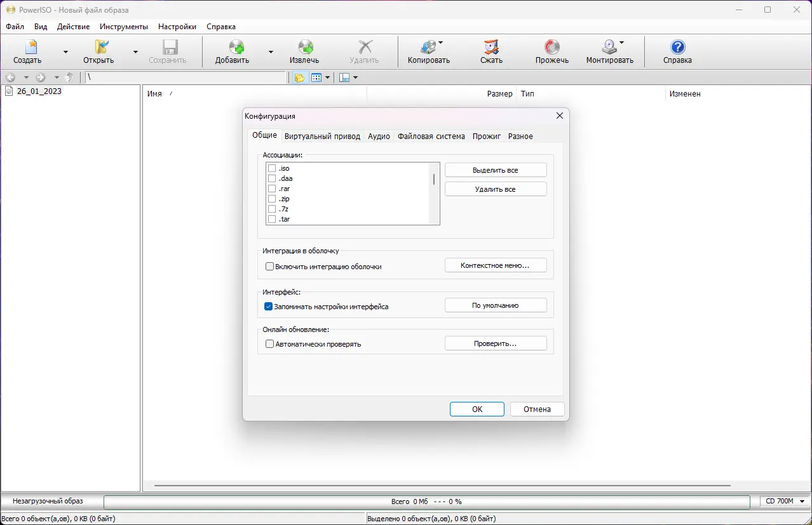Open the Справка help icon
812x525 pixels.
677,47
